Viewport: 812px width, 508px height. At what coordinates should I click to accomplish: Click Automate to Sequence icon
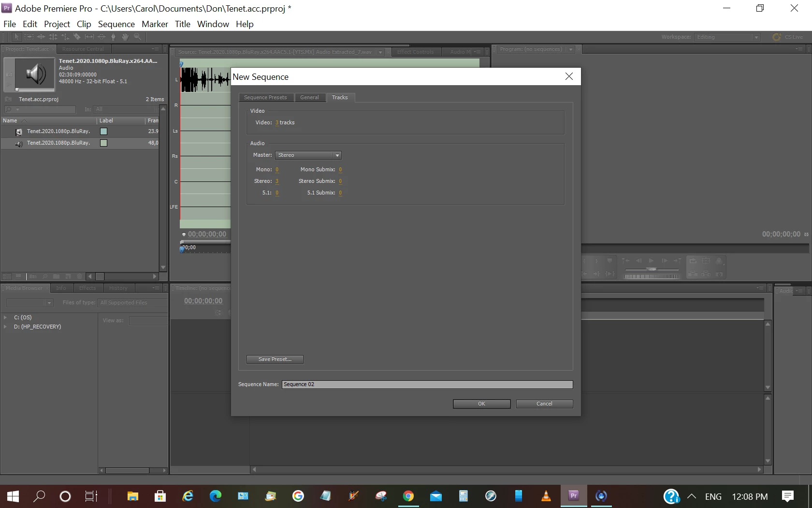pos(33,276)
